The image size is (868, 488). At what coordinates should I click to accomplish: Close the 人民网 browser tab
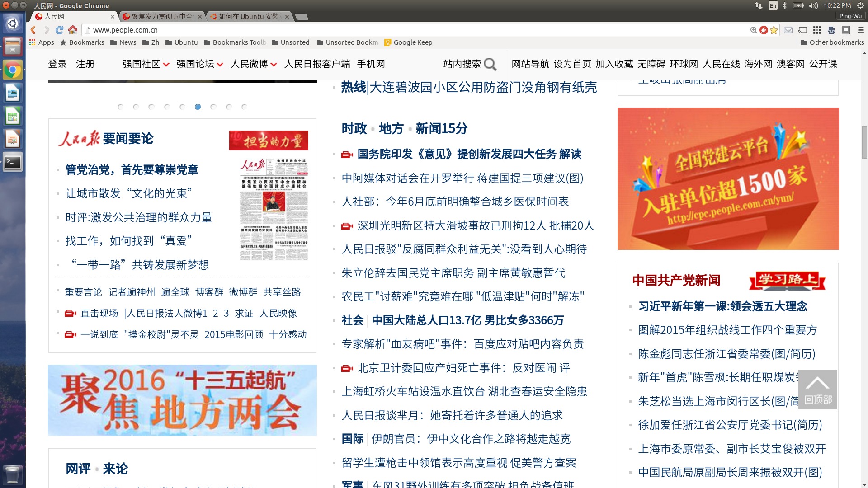(x=112, y=17)
